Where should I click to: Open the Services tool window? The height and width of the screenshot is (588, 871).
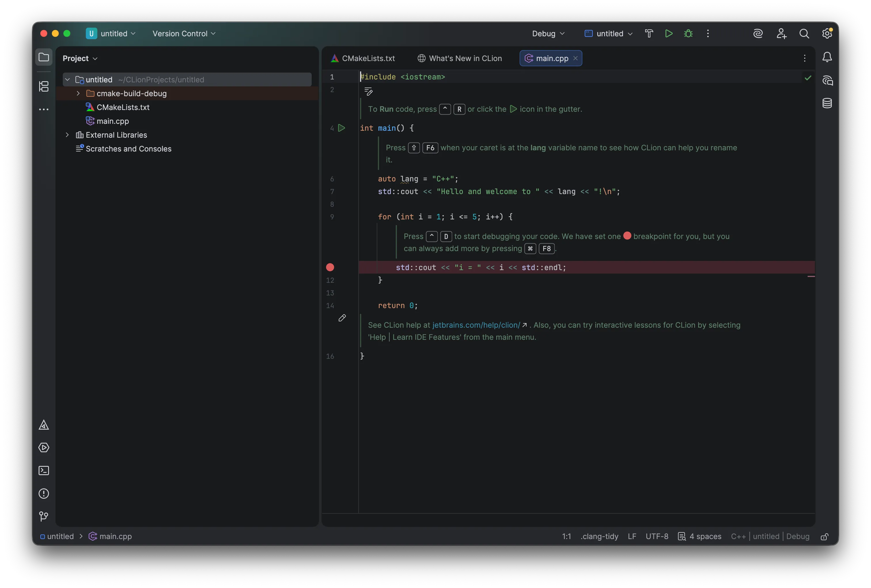point(43,448)
